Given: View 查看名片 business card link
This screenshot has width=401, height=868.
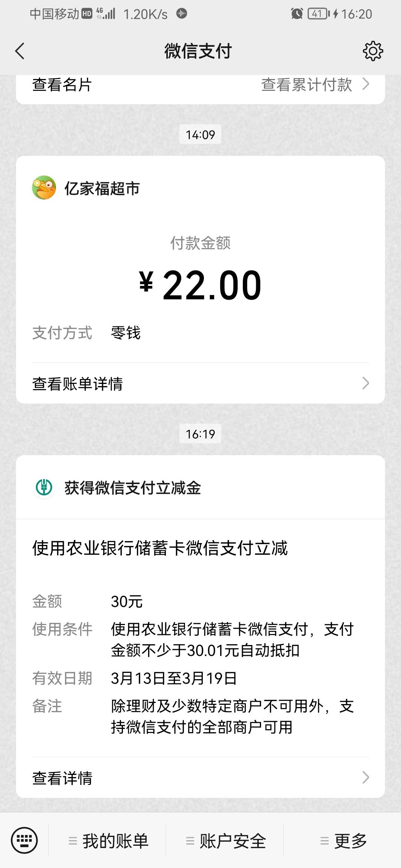Looking at the screenshot, I should click(62, 85).
